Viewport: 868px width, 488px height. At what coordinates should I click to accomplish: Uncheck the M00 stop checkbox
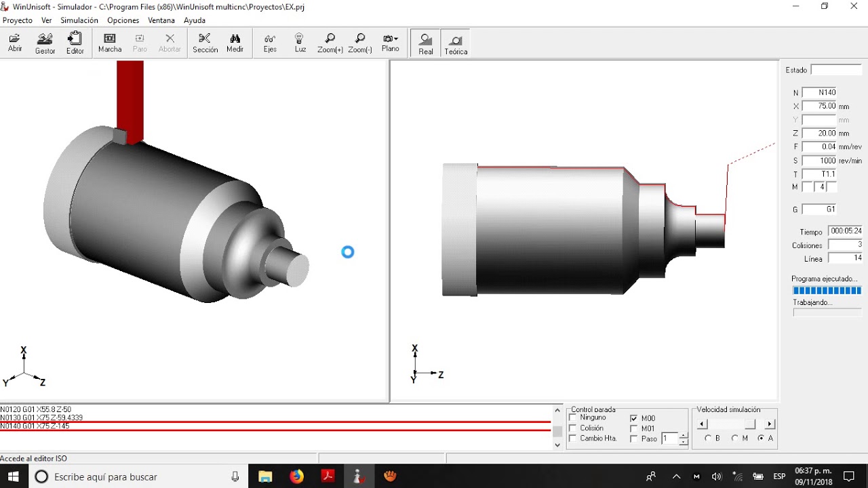(634, 418)
